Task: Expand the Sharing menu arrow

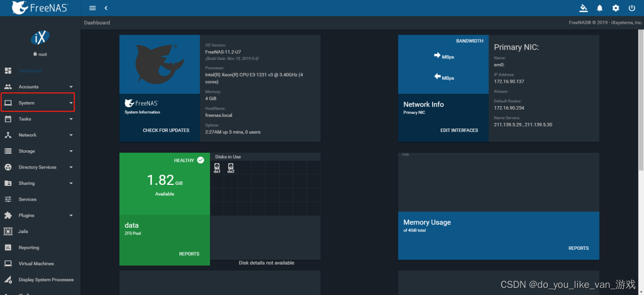Action: pos(71,183)
